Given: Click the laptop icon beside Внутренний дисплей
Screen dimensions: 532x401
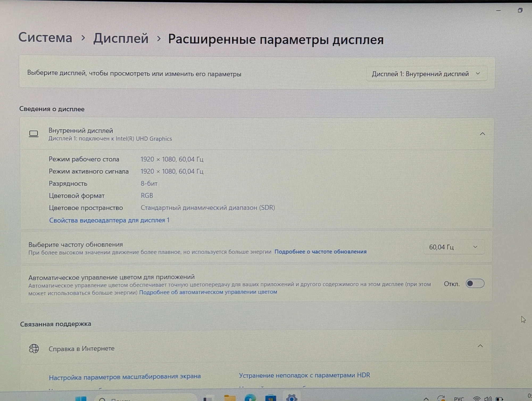Looking at the screenshot, I should tap(34, 134).
